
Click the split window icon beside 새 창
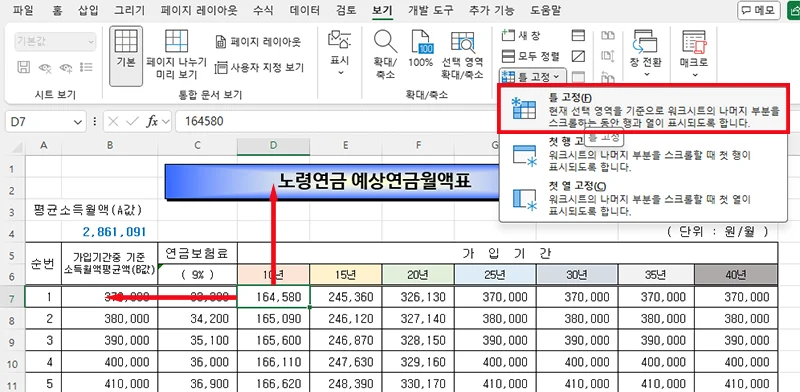pos(578,35)
